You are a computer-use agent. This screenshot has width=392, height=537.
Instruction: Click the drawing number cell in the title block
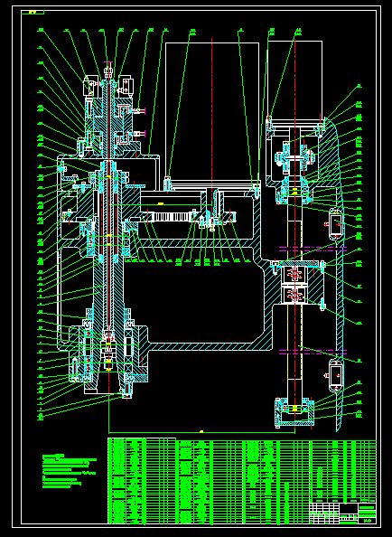click(367, 521)
